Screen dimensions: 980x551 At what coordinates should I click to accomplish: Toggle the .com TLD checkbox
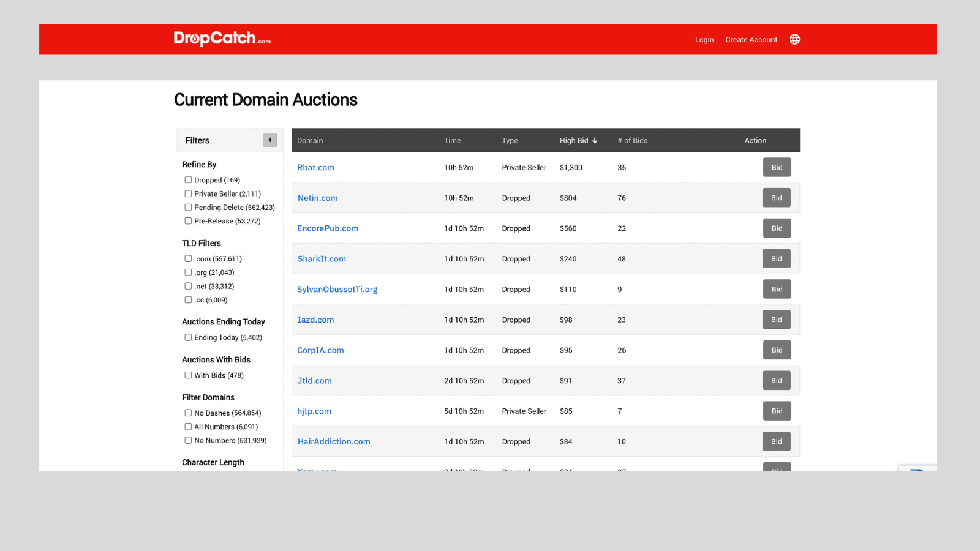click(188, 258)
